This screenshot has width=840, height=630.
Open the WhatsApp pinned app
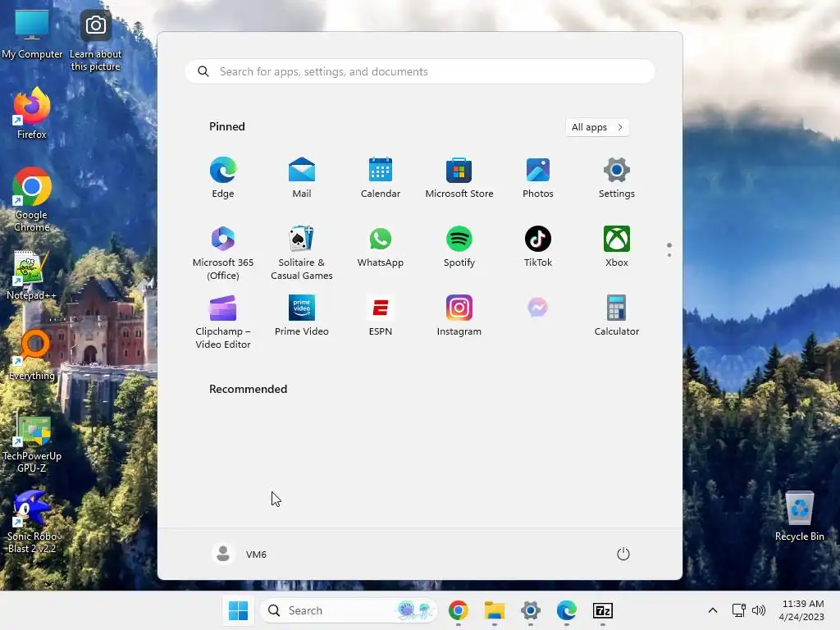[x=381, y=247]
